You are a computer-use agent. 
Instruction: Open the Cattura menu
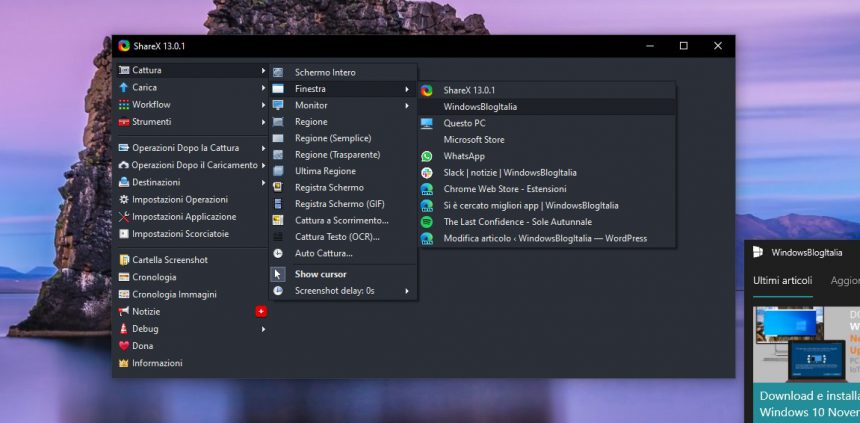point(191,70)
